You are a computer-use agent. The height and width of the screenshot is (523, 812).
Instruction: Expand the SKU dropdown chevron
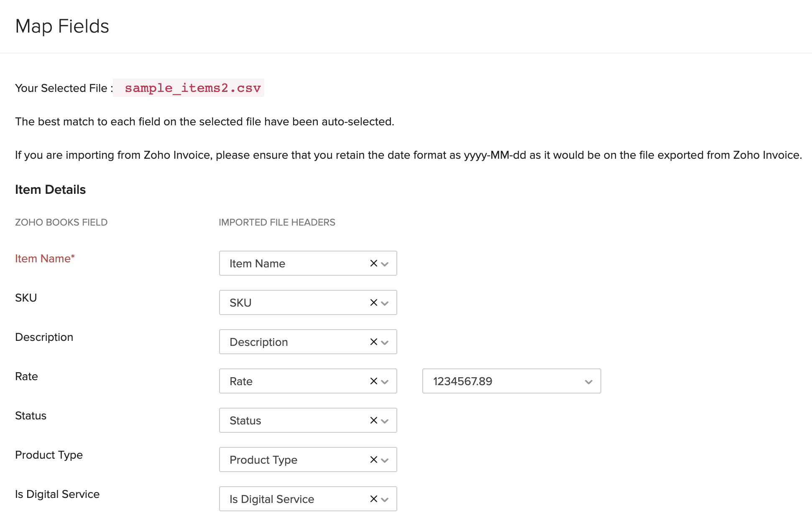[x=385, y=303]
